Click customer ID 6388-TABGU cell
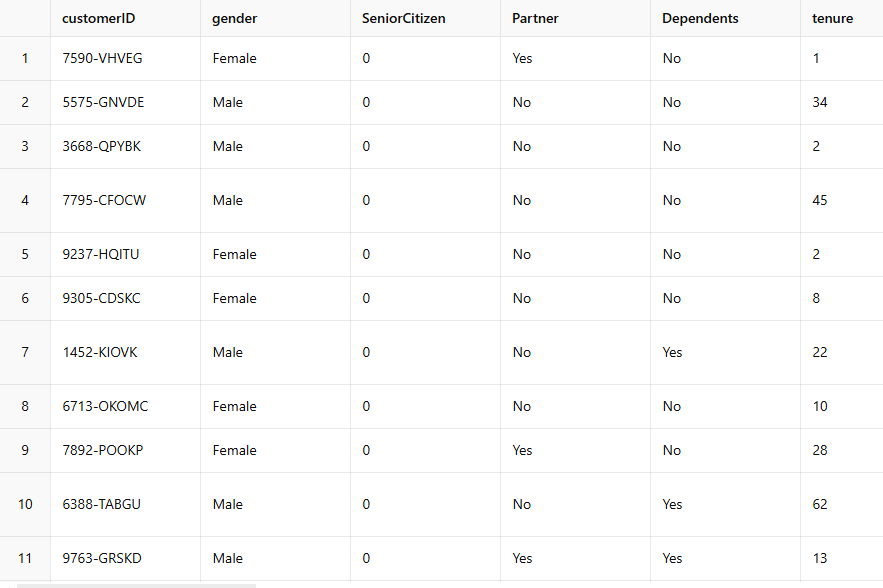 click(x=125, y=505)
